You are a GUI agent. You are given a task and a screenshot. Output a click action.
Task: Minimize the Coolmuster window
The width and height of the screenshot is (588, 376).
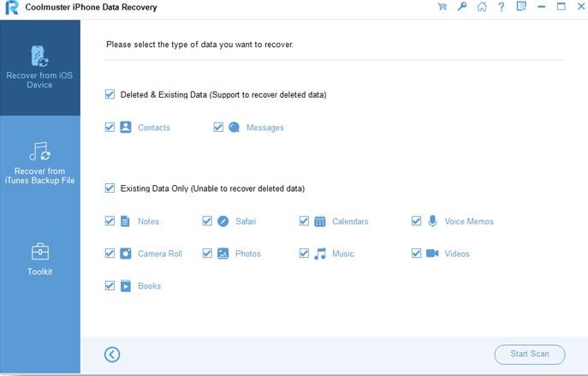(541, 7)
